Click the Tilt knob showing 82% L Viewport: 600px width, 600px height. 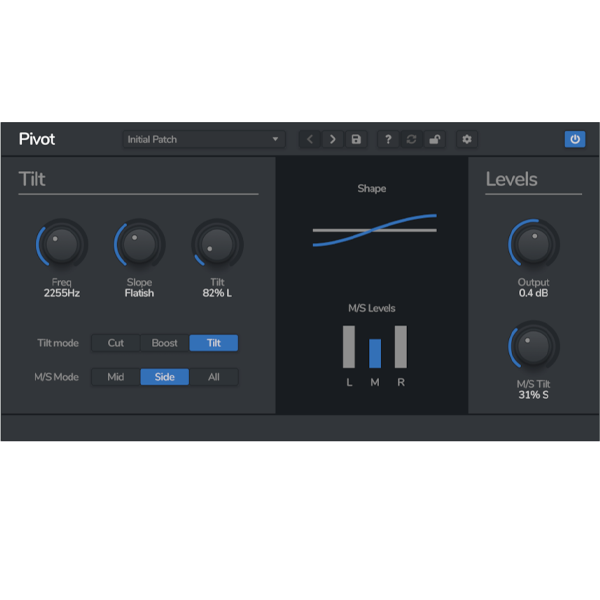tap(217, 244)
